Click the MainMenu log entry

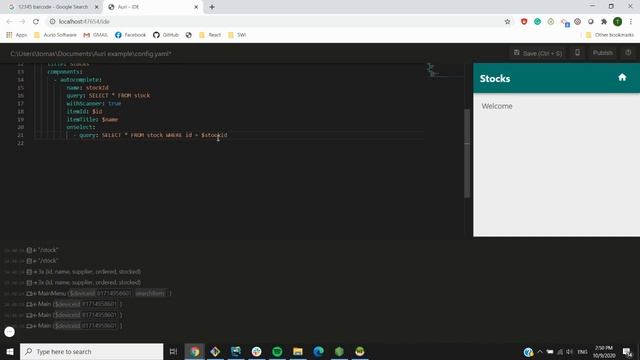coord(88,293)
